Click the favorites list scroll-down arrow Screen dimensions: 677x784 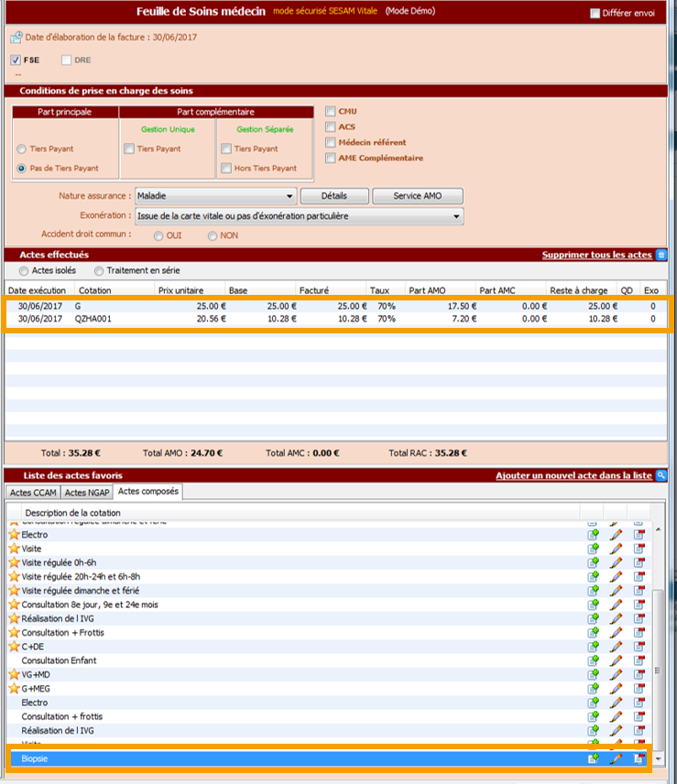click(x=659, y=758)
